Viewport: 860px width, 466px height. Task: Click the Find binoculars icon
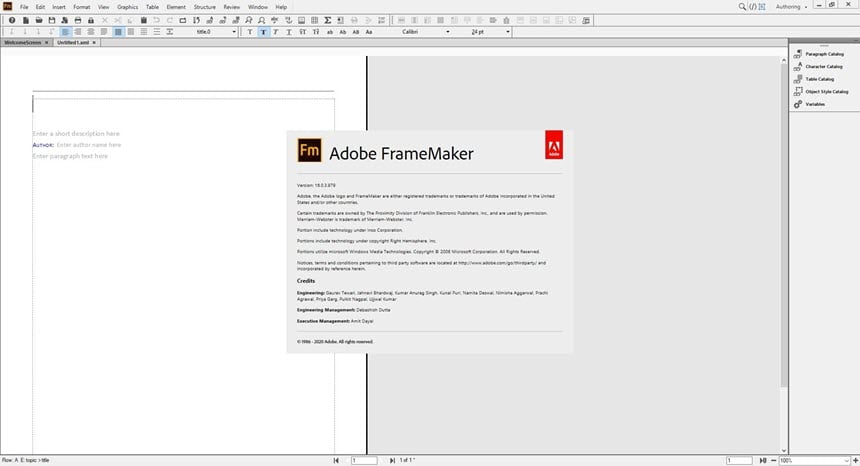click(x=248, y=20)
